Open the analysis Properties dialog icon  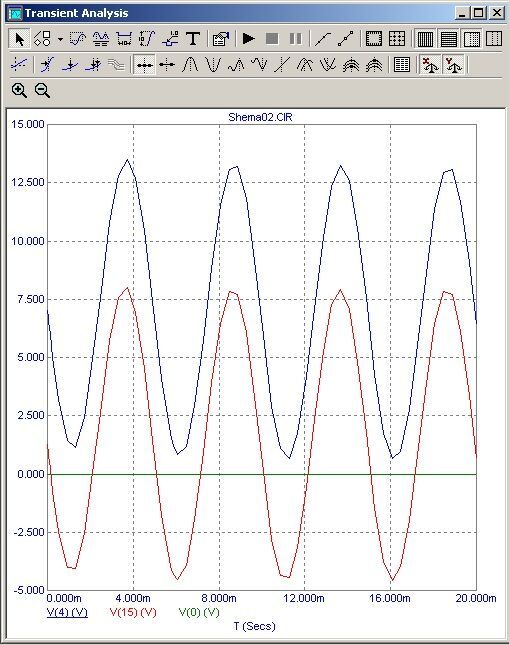coord(221,39)
